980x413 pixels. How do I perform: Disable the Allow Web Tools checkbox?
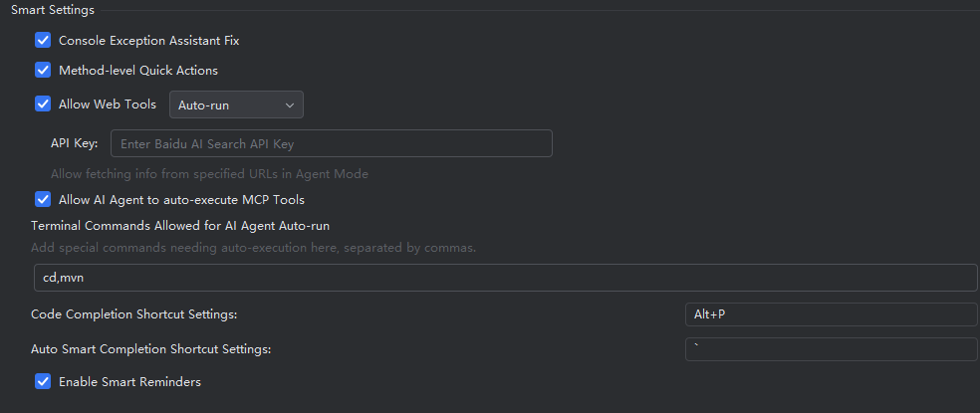coord(43,103)
